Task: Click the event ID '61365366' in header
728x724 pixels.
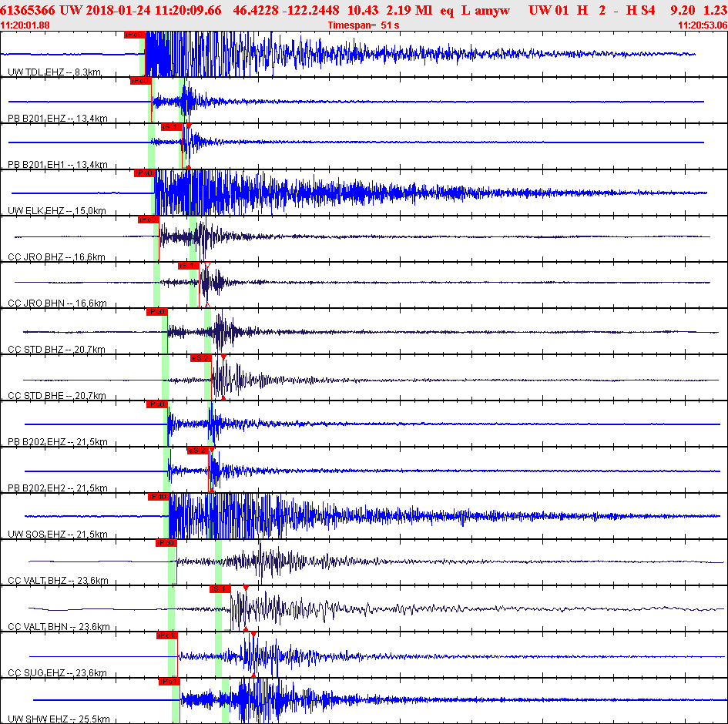Action: (28, 10)
